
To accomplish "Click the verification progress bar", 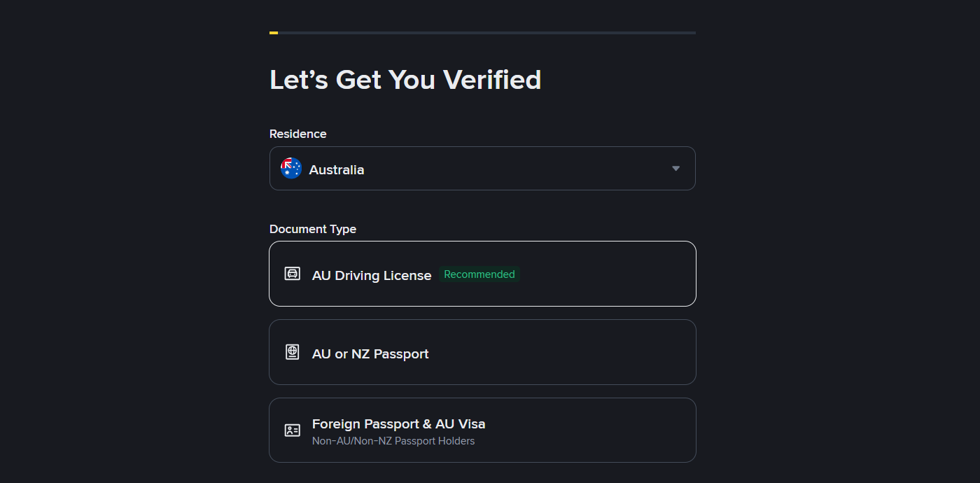I will coord(482,32).
